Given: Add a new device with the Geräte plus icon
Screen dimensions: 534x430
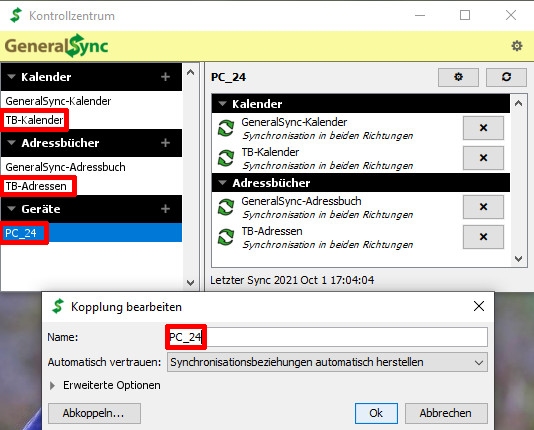Looking at the screenshot, I should pos(166,209).
